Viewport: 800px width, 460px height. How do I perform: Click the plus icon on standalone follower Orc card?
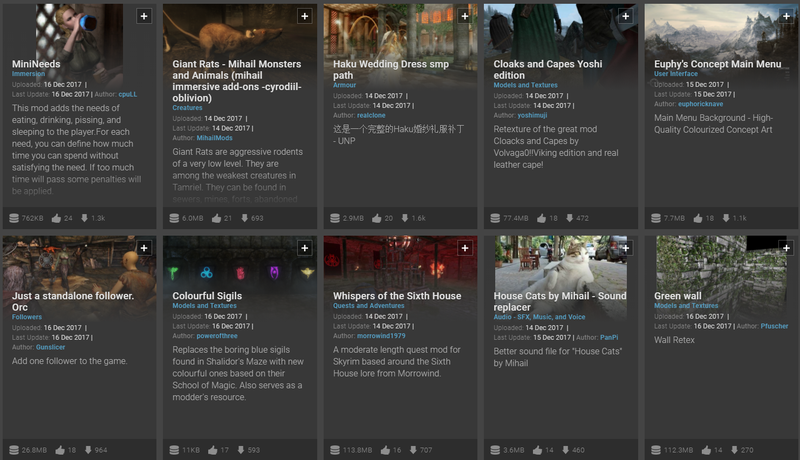pyautogui.click(x=144, y=248)
